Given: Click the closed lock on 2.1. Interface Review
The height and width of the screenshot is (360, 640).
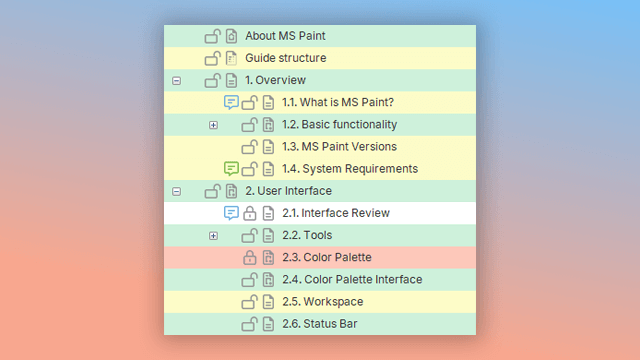Looking at the screenshot, I should pos(250,213).
